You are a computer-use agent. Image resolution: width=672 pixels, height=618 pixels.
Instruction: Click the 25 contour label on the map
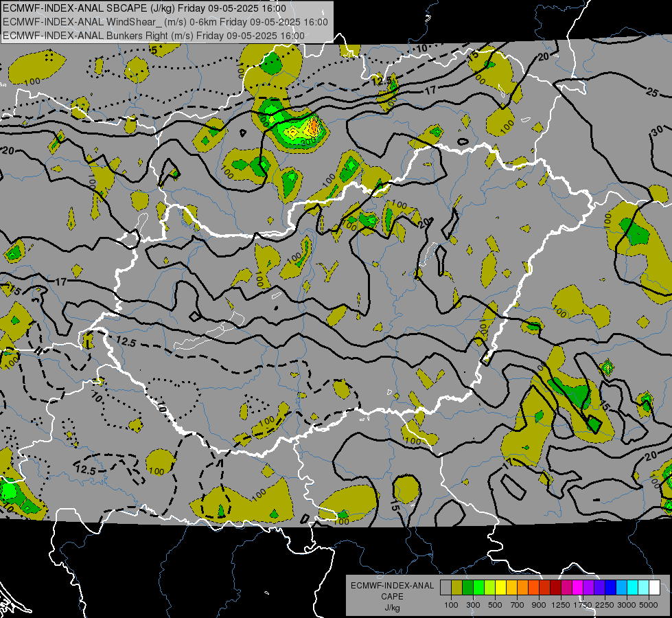tap(652, 92)
